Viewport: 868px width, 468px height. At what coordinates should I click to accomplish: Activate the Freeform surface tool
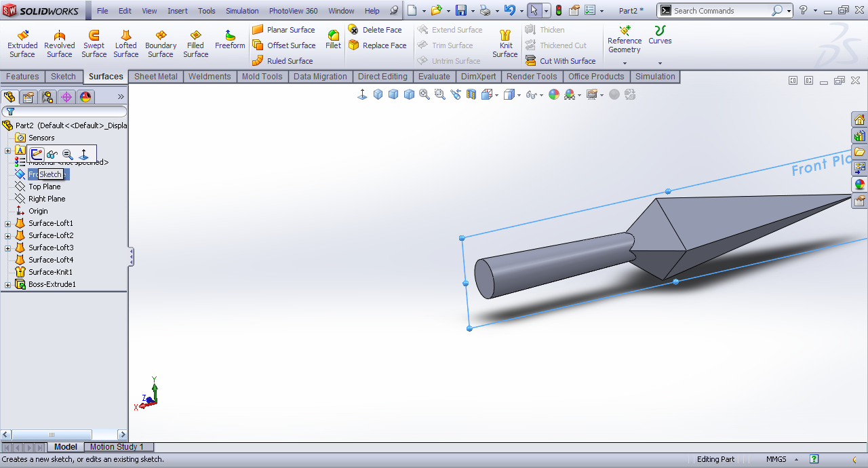click(230, 39)
